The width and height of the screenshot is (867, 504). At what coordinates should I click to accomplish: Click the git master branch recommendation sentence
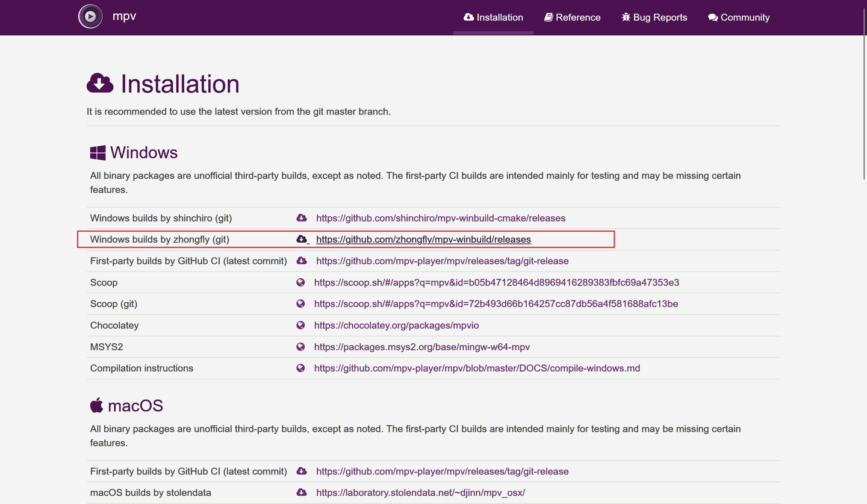239,111
